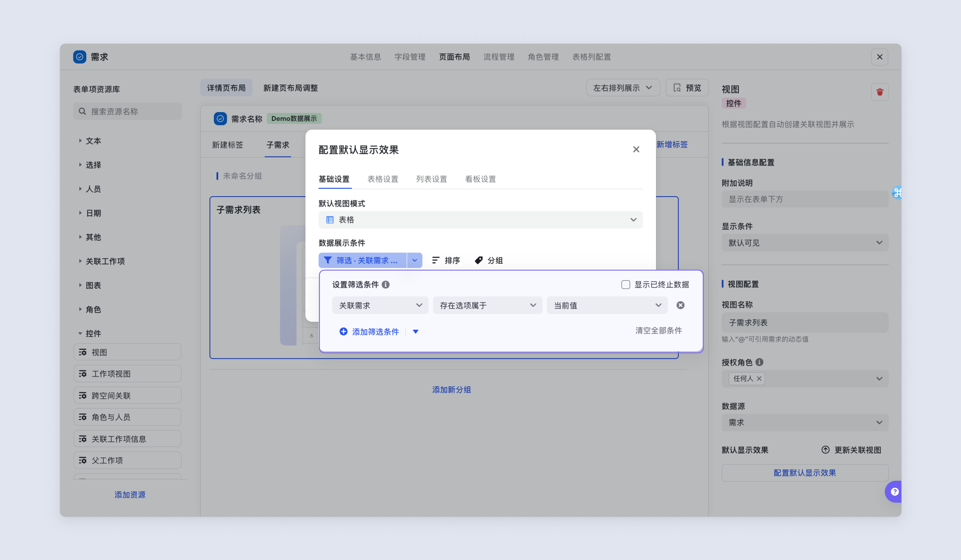Select the 视图 control icon in sidebar

pyautogui.click(x=83, y=352)
